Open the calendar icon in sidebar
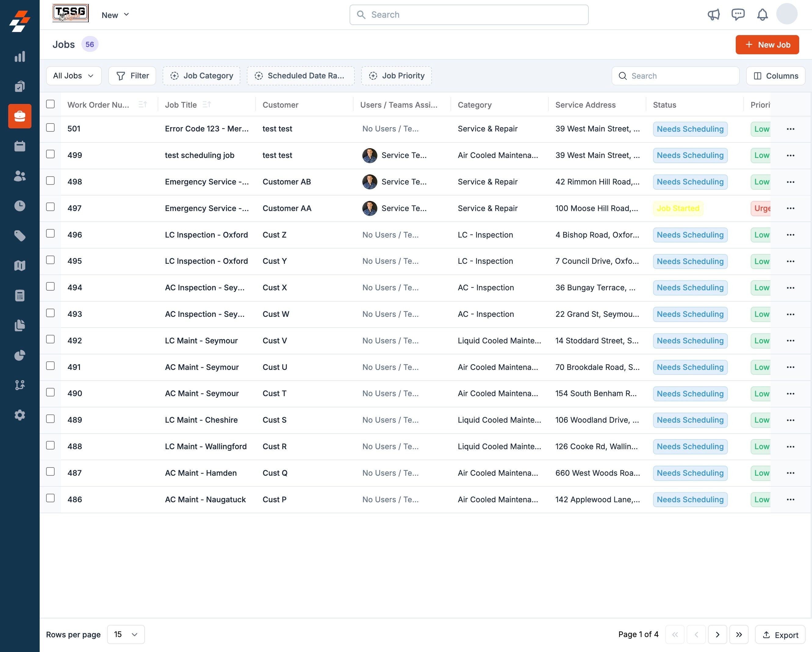 pos(20,146)
